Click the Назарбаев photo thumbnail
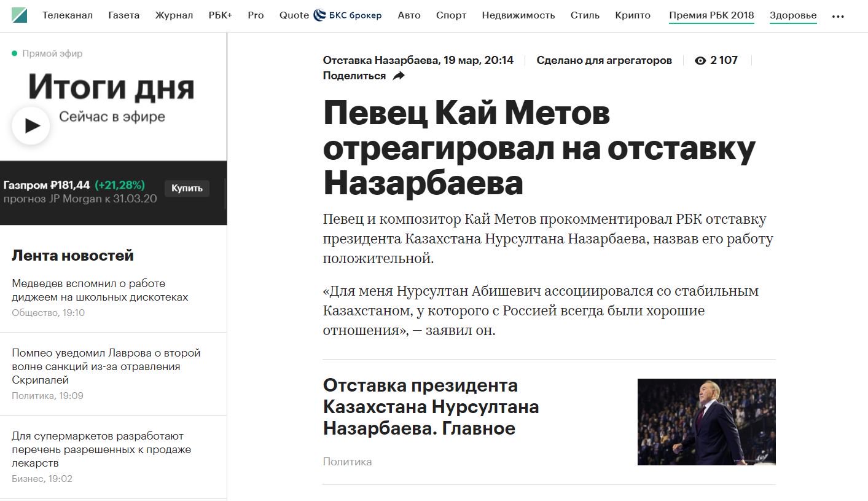Viewport: 868px width, 501px height. click(x=706, y=422)
